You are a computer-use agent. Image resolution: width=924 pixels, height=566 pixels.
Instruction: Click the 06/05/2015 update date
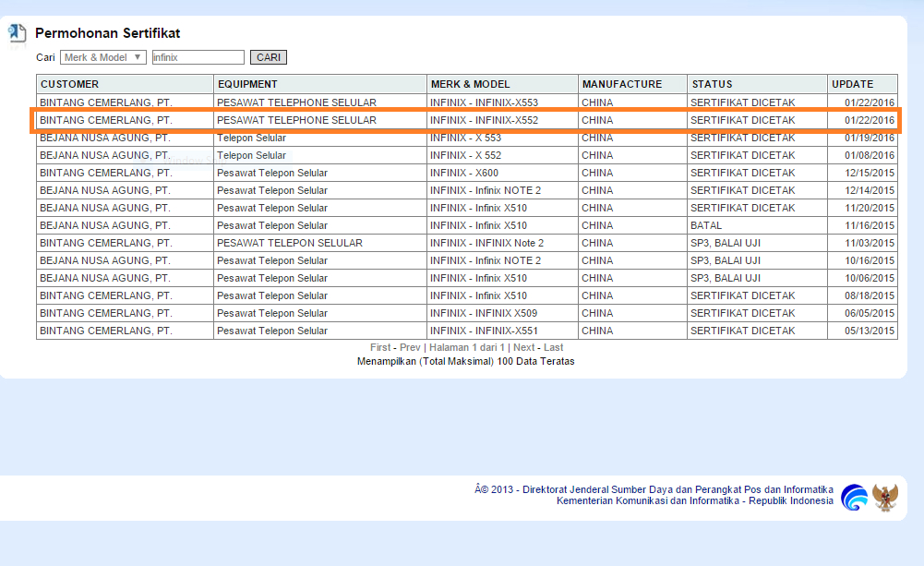pos(870,313)
